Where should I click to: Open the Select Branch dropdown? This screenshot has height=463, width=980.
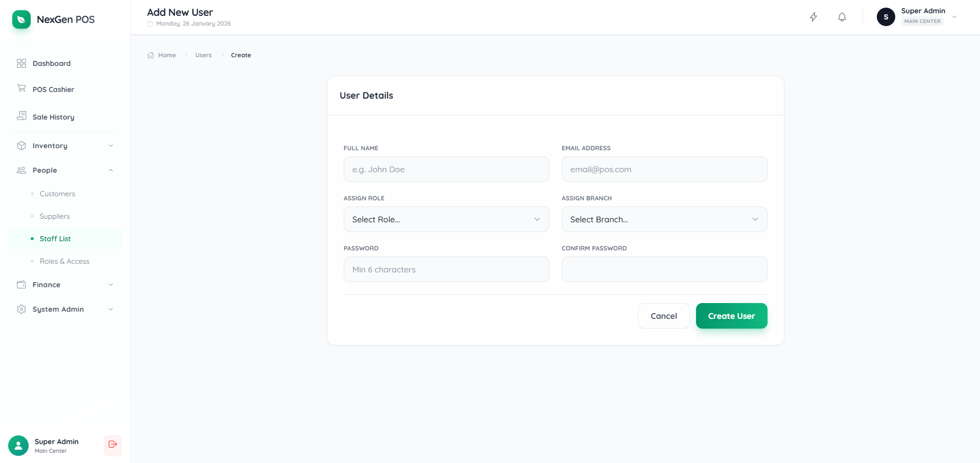tap(663, 219)
